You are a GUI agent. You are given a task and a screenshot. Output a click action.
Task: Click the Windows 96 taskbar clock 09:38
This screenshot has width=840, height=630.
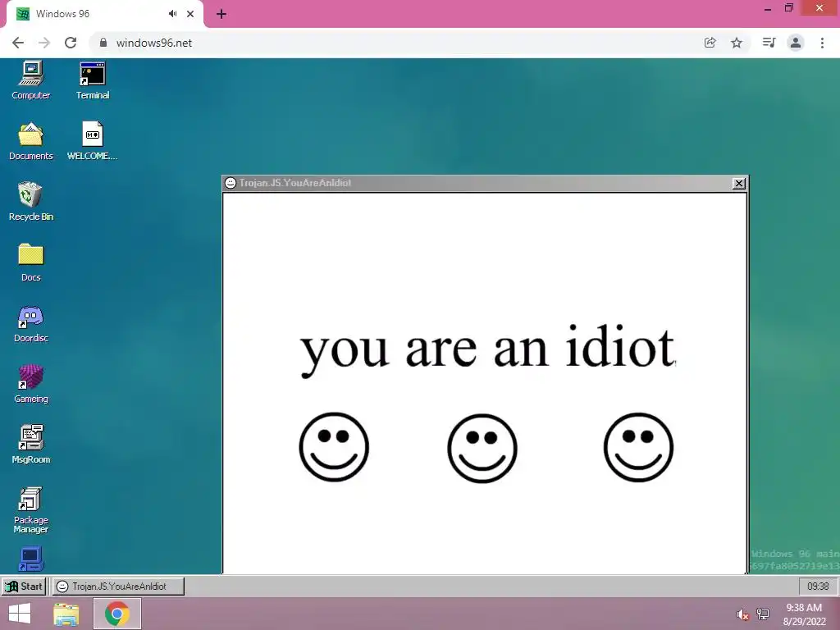818,586
